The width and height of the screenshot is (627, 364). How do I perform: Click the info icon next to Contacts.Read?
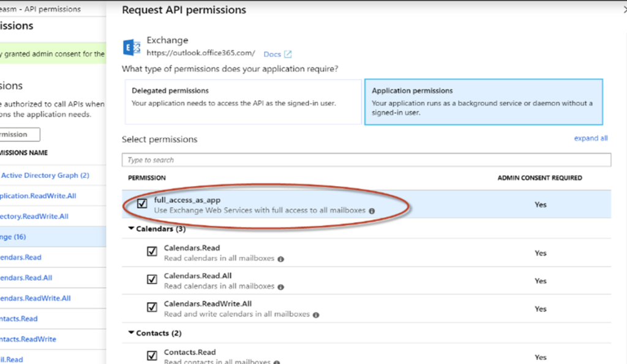[276, 362]
